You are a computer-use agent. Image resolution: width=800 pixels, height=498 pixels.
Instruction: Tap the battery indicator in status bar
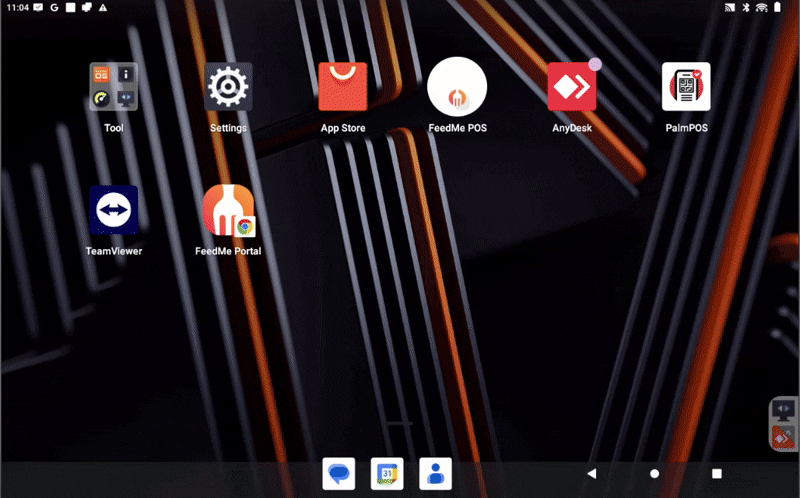click(778, 7)
